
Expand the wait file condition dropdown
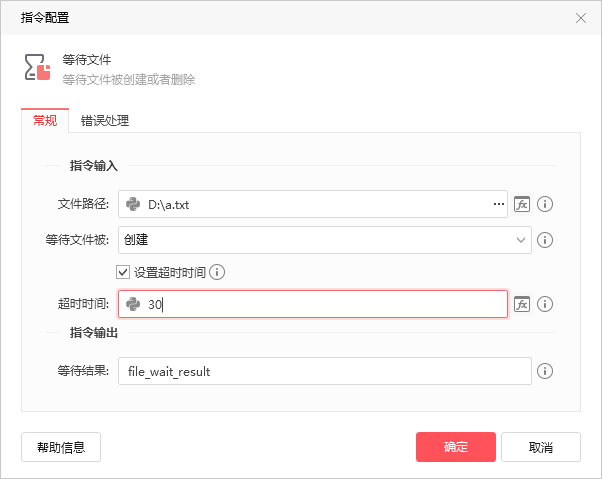coord(324,240)
